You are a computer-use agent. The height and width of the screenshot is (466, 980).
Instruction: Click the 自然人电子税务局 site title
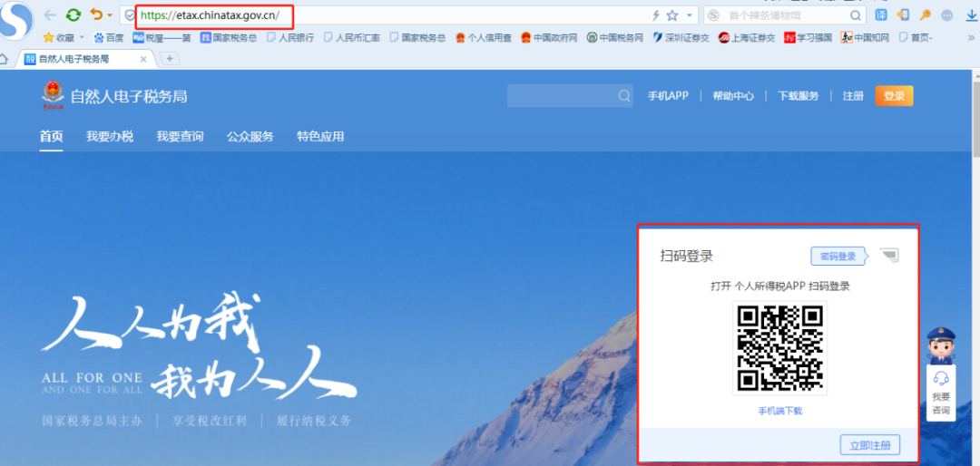[129, 97]
